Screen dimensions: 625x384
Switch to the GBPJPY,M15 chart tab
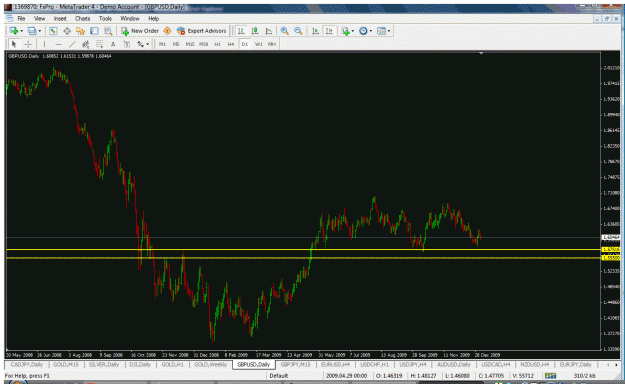click(x=295, y=365)
